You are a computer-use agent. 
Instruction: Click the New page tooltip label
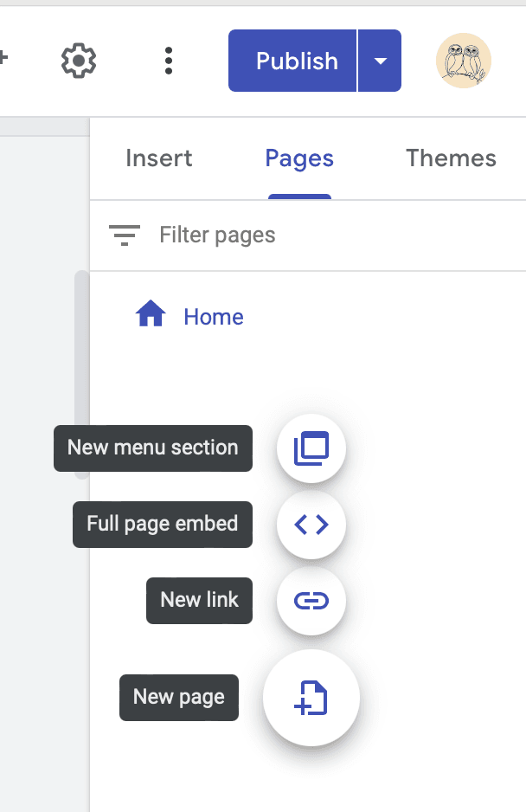[179, 698]
